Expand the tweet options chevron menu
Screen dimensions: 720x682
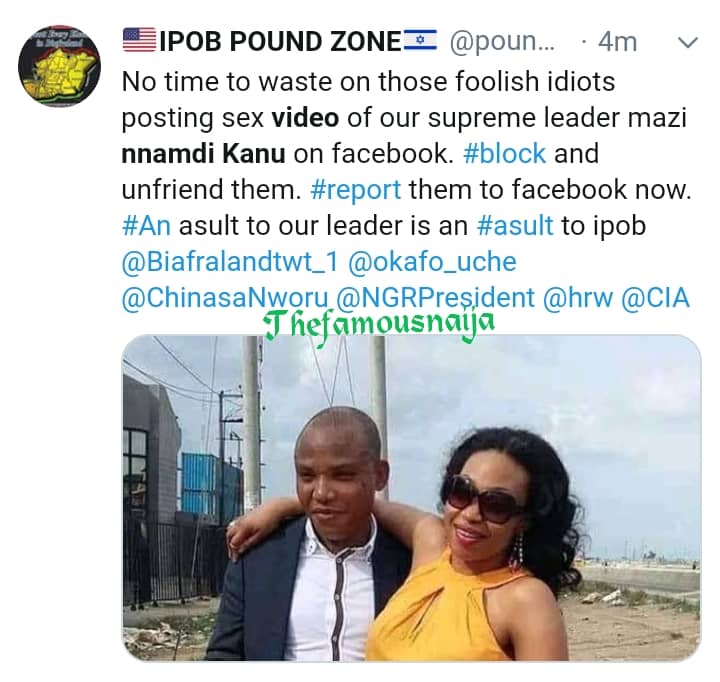689,42
